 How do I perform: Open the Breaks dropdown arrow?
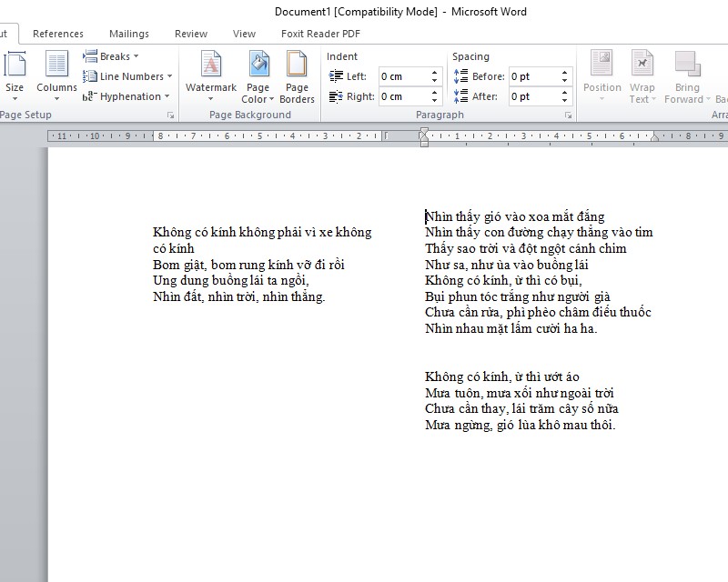[136, 56]
